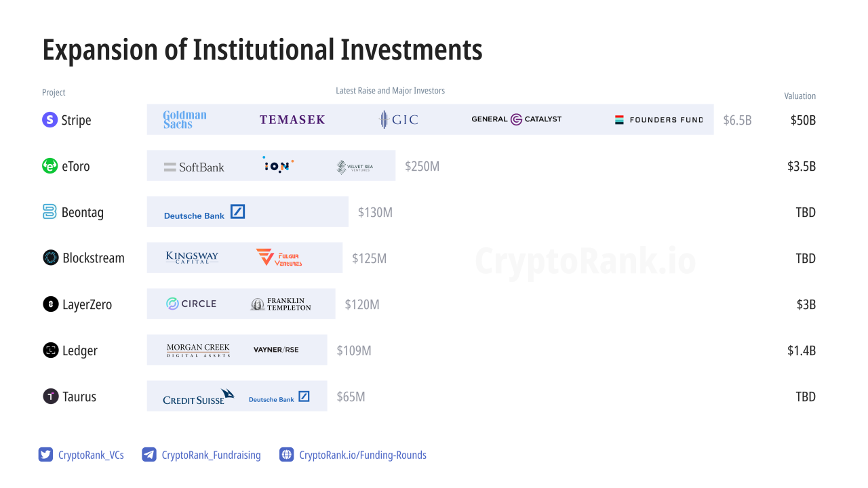Open the CryptoRank_VCs Twitter link

point(91,455)
